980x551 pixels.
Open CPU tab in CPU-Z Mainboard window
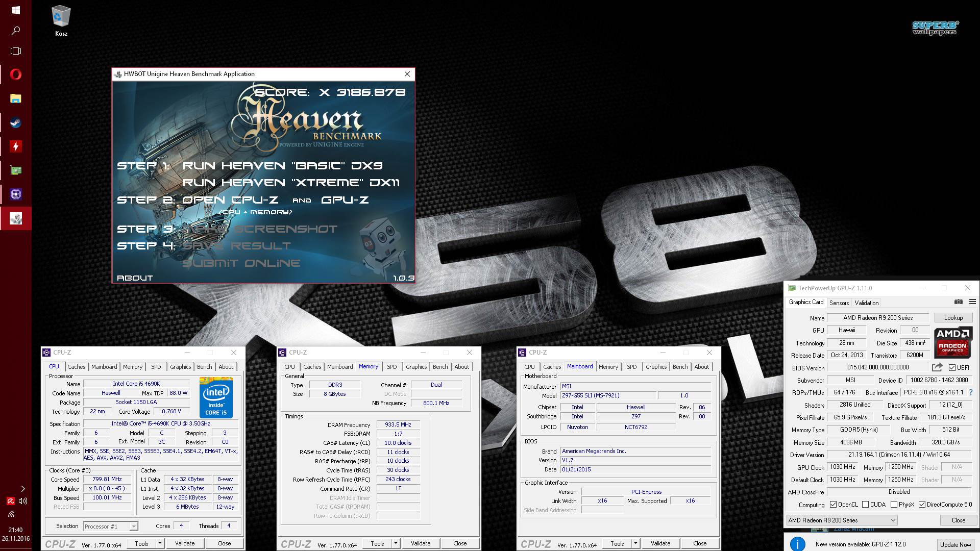530,367
